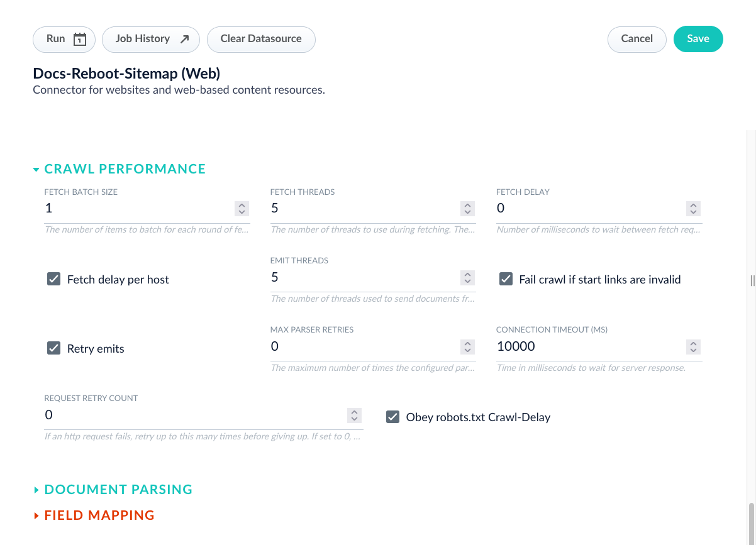Viewport: 756px width, 545px height.
Task: Click the Fetch Batch Size stepper arrows
Action: (x=242, y=209)
